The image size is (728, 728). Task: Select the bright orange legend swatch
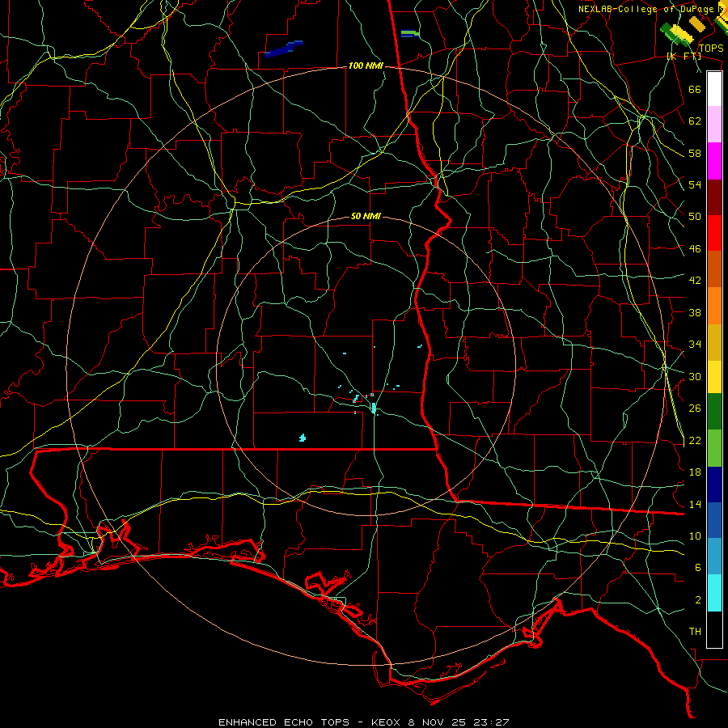coord(714,306)
